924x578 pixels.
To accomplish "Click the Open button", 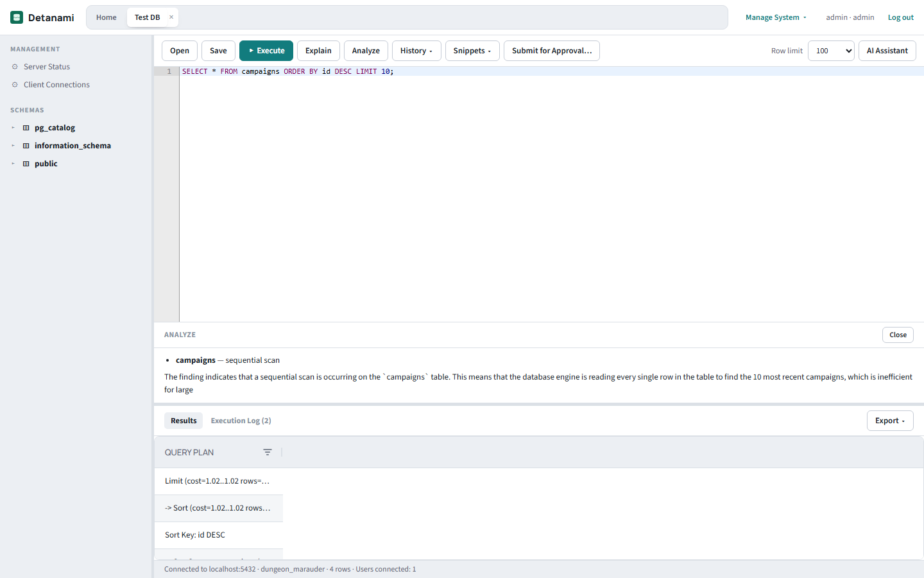I will pyautogui.click(x=180, y=51).
